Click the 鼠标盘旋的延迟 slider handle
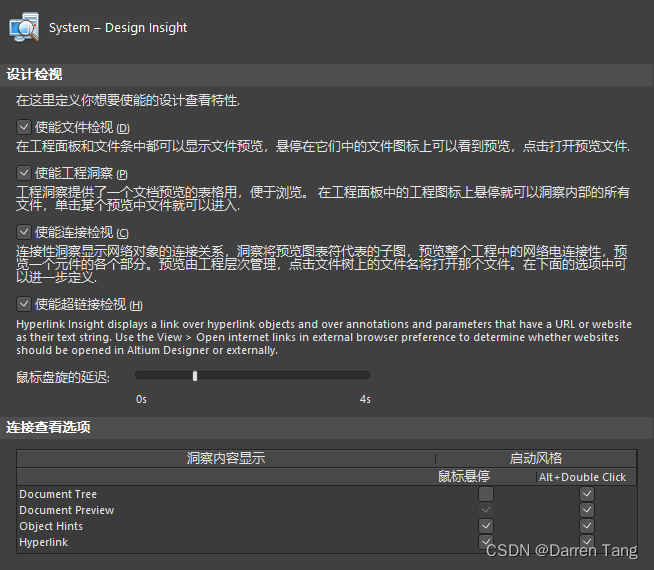 point(195,376)
